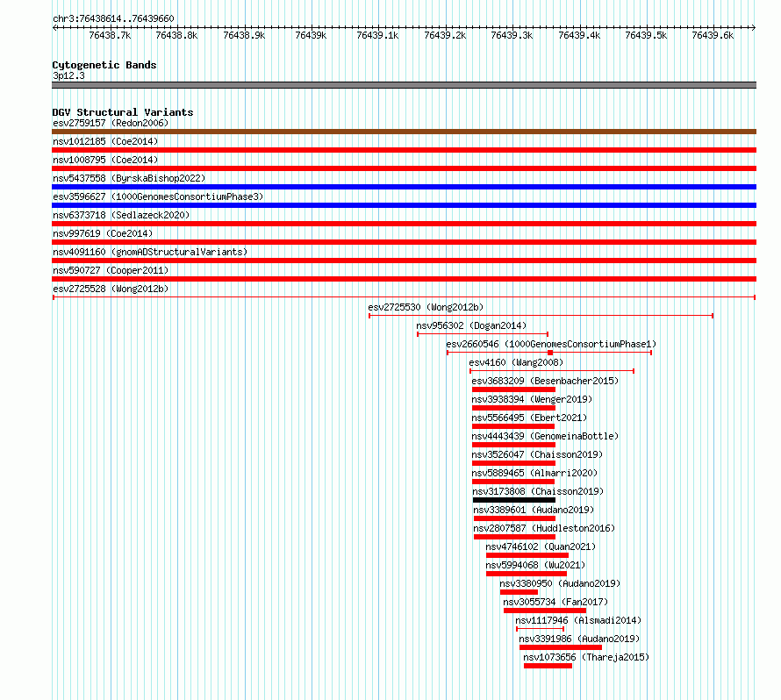
Task: Open nsv5437558 (ByrskaBishop2022) variant
Action: [129, 178]
